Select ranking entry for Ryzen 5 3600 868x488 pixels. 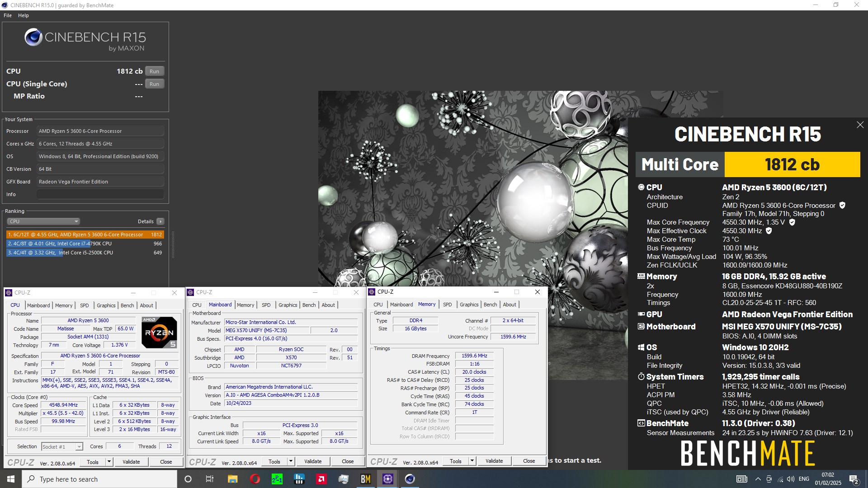tap(85, 235)
